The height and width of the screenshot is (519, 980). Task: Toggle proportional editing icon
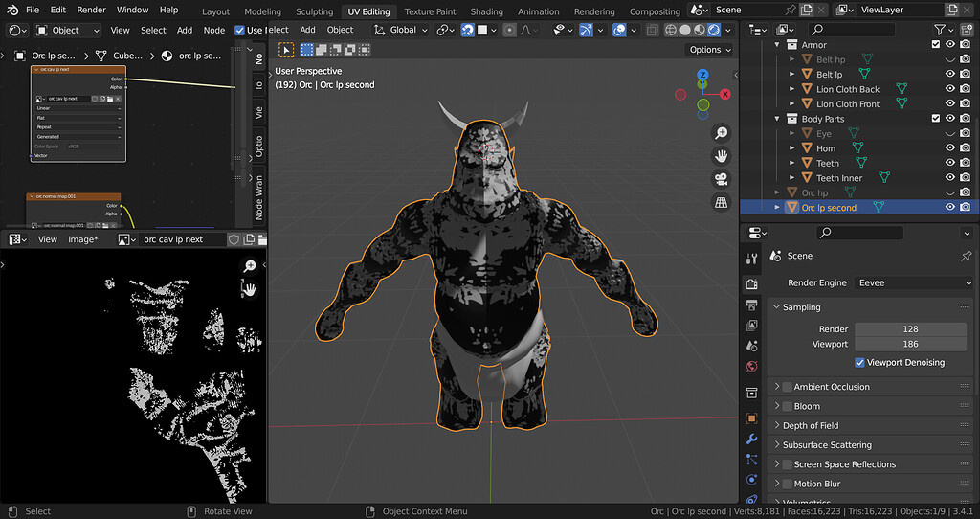(510, 30)
